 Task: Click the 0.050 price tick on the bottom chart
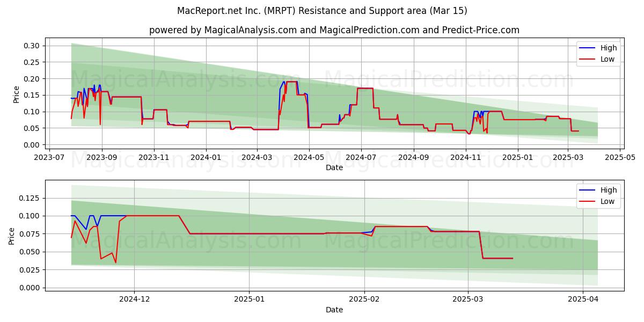[30, 252]
